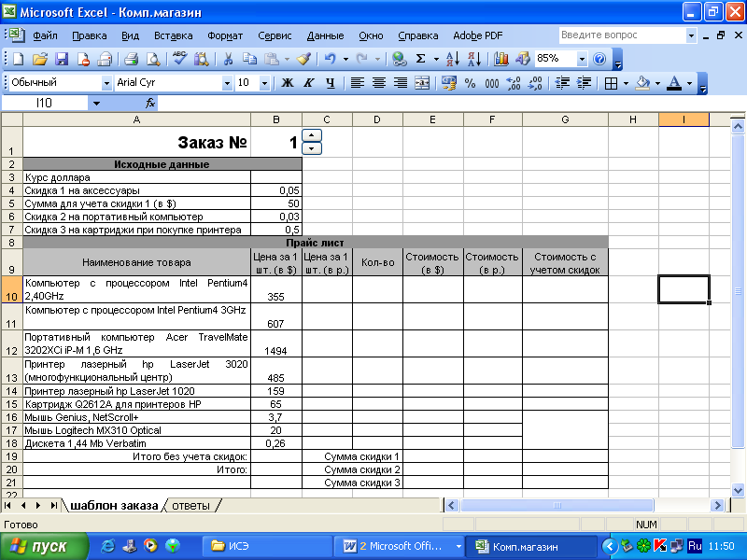The height and width of the screenshot is (560, 747).
Task: Select column G header
Action: pos(565,119)
